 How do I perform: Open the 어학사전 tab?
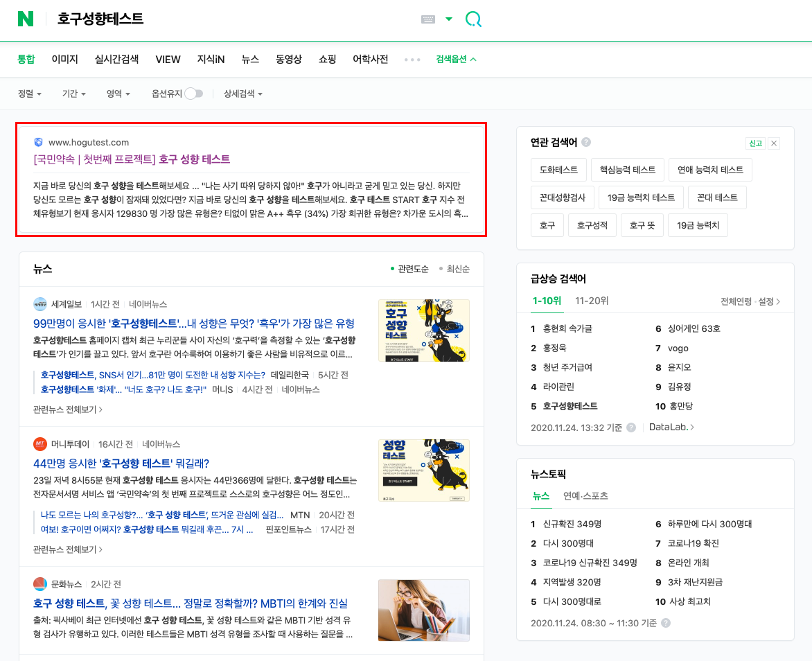tap(370, 59)
